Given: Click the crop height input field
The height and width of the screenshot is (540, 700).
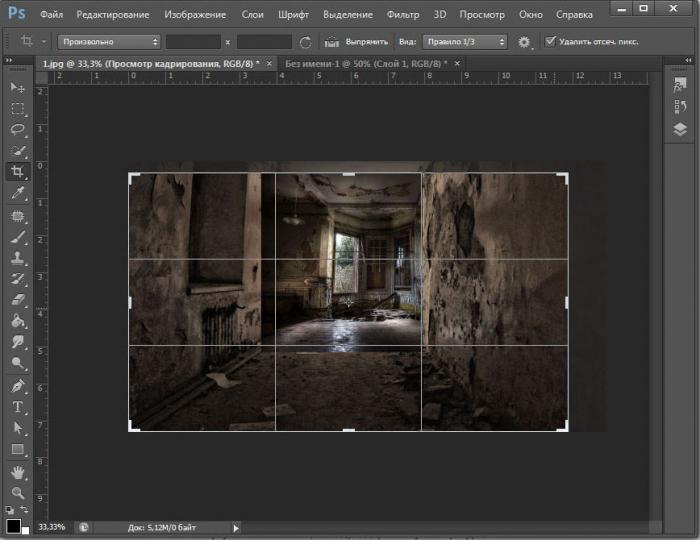Looking at the screenshot, I should [264, 42].
